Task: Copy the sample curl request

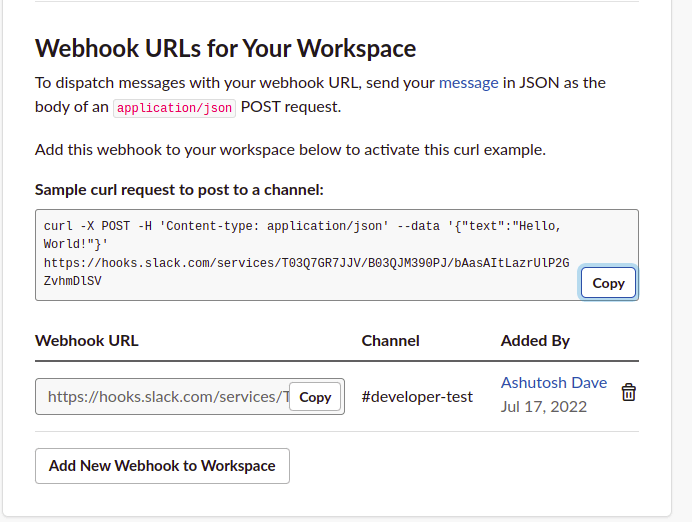Action: pos(608,283)
